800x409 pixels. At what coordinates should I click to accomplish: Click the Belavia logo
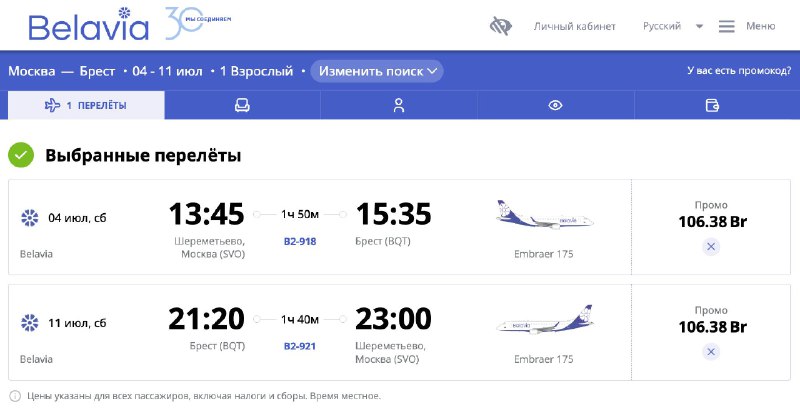click(87, 26)
